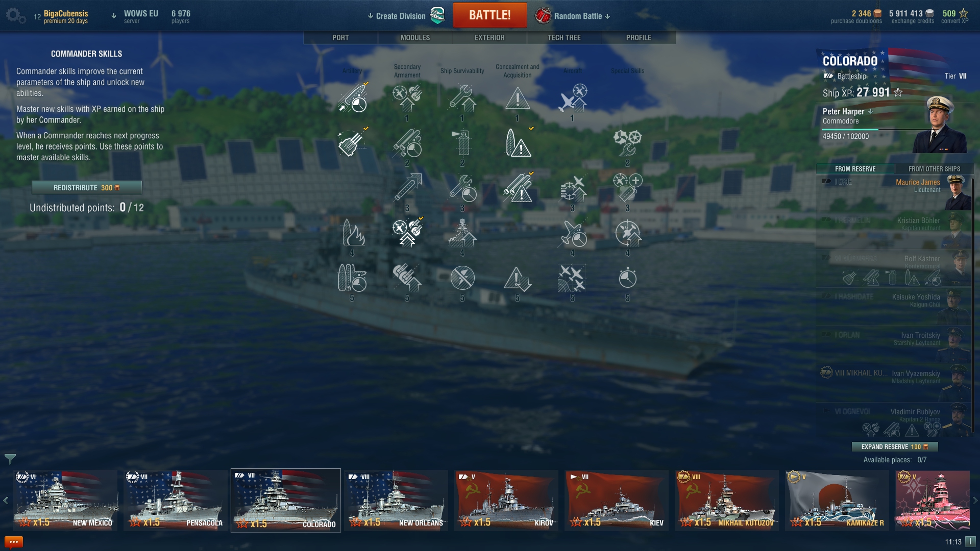Click Redistribute 300 skills button
The image size is (980, 551).
click(87, 188)
